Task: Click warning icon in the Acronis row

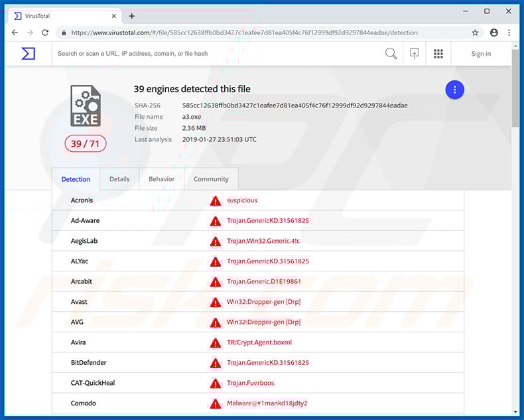Action: (216, 201)
